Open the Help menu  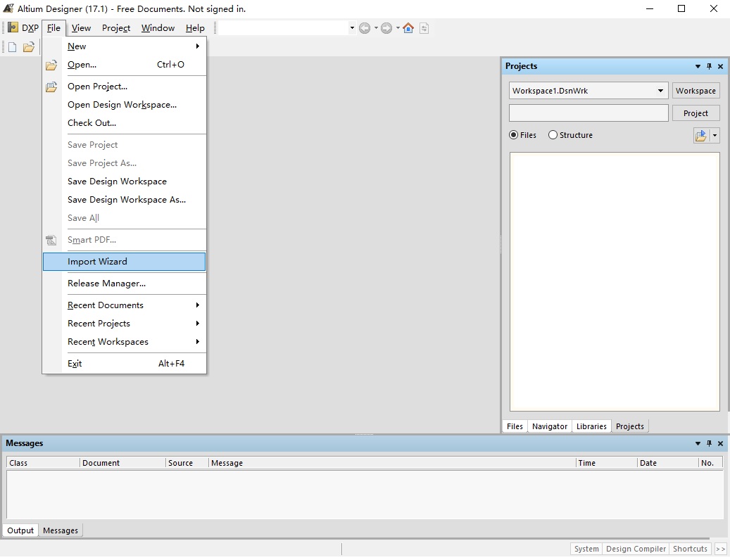[x=195, y=28]
